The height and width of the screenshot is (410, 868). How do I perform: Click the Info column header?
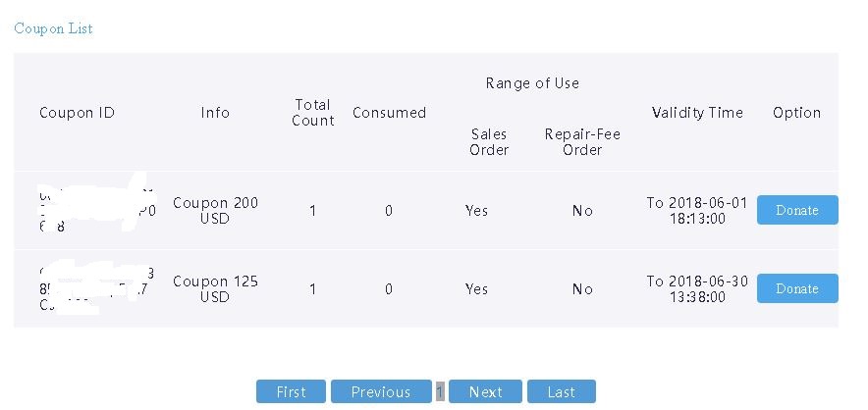pyautogui.click(x=215, y=113)
